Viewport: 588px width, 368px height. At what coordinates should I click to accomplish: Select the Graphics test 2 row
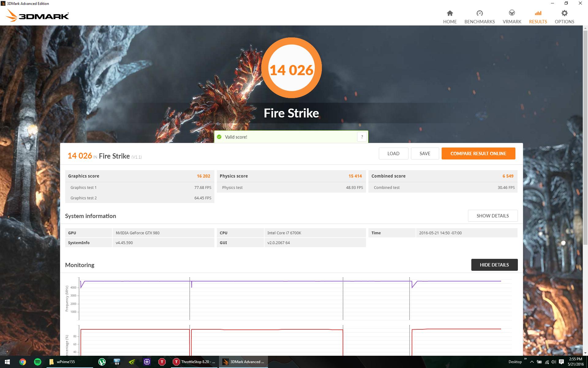[x=140, y=198]
